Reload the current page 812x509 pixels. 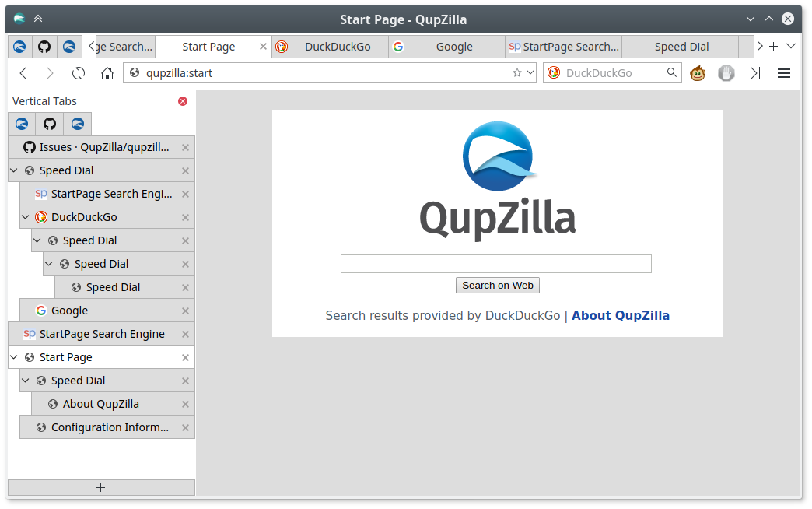click(79, 73)
